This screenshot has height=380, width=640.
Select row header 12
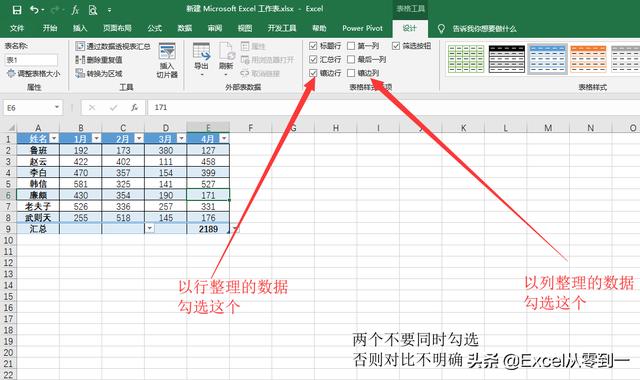coord(8,262)
